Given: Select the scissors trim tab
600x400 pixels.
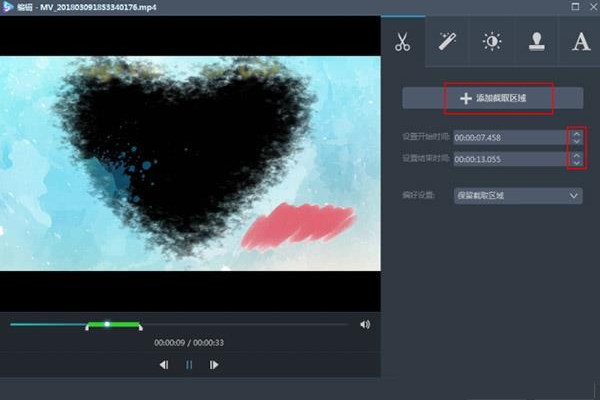Looking at the screenshot, I should point(402,42).
